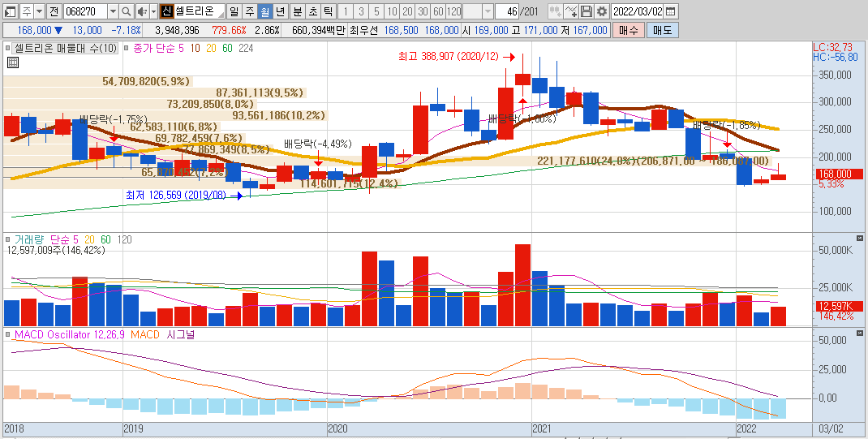This screenshot has width=868, height=439.
Task: Click the 매수 buy button
Action: point(629,31)
